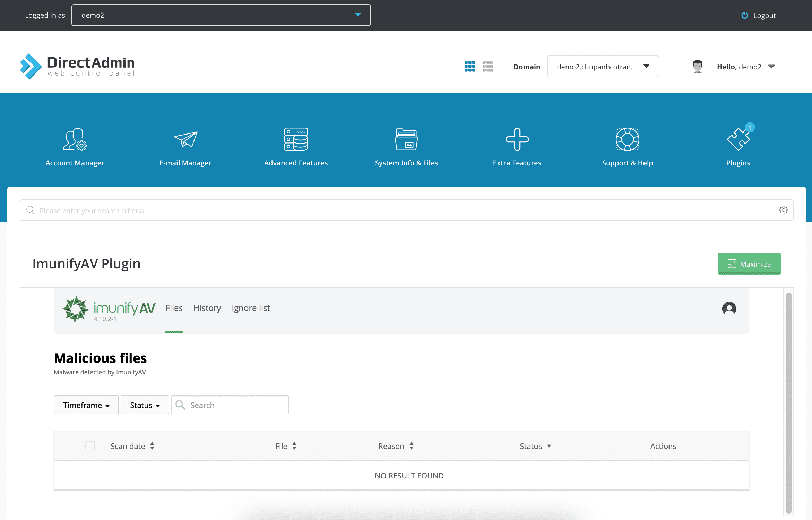This screenshot has width=812, height=520.
Task: Open System Info & Files section
Action: (x=407, y=147)
